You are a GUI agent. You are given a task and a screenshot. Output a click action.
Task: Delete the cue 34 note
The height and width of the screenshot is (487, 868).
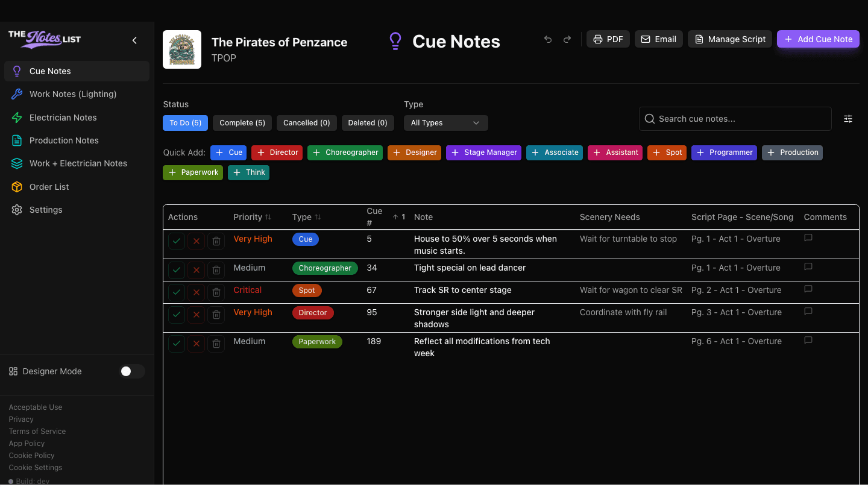pos(216,270)
